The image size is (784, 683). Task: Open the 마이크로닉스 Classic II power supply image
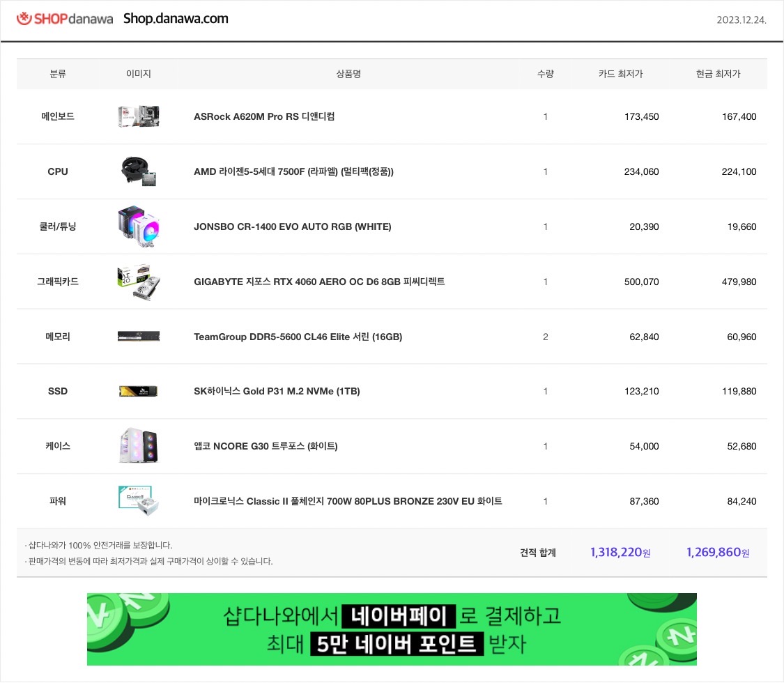(x=139, y=500)
